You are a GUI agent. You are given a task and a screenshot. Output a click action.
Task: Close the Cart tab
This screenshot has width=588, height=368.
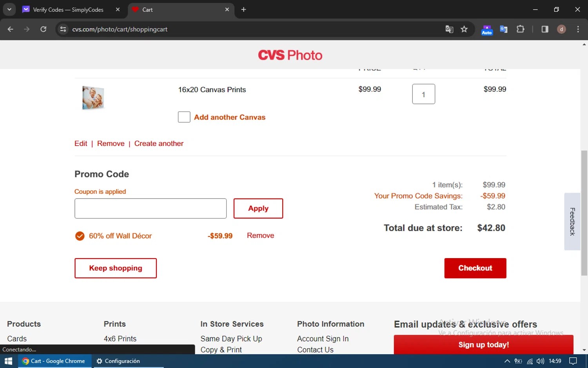click(227, 9)
